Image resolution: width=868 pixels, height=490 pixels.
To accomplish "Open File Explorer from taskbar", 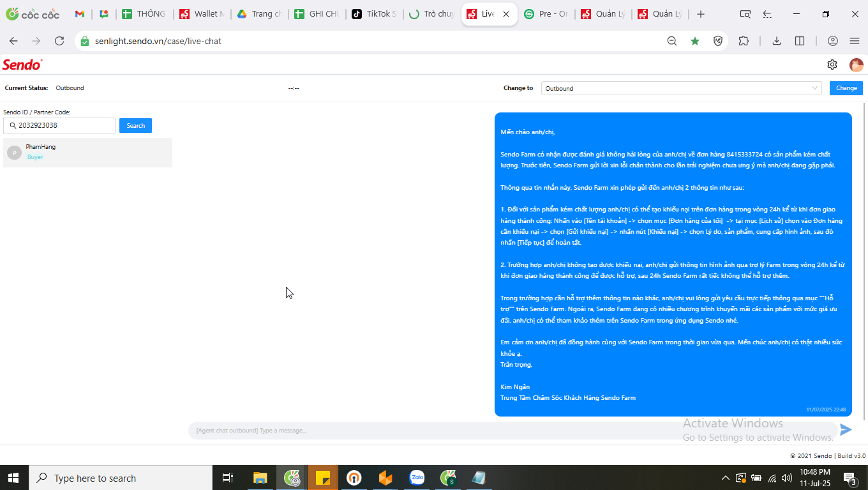I will click(x=260, y=478).
